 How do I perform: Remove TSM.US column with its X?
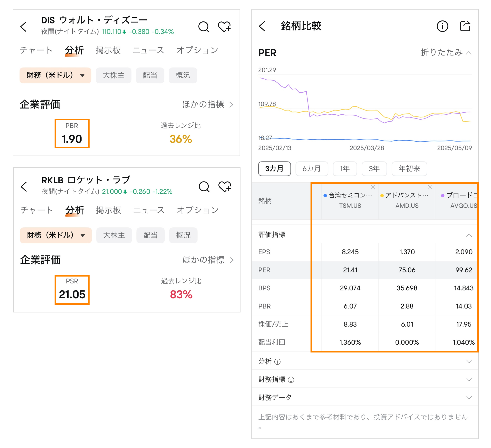(x=373, y=187)
